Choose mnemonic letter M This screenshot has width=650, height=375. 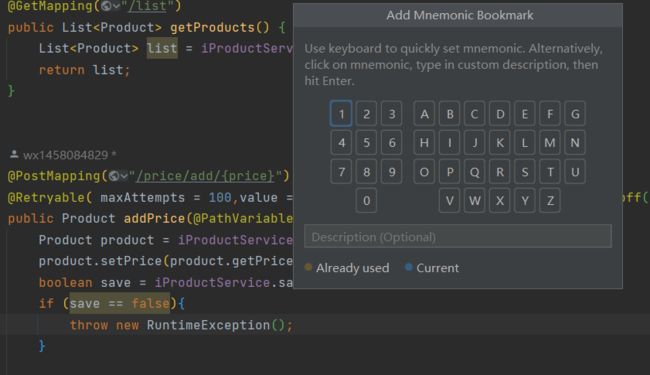coord(550,143)
